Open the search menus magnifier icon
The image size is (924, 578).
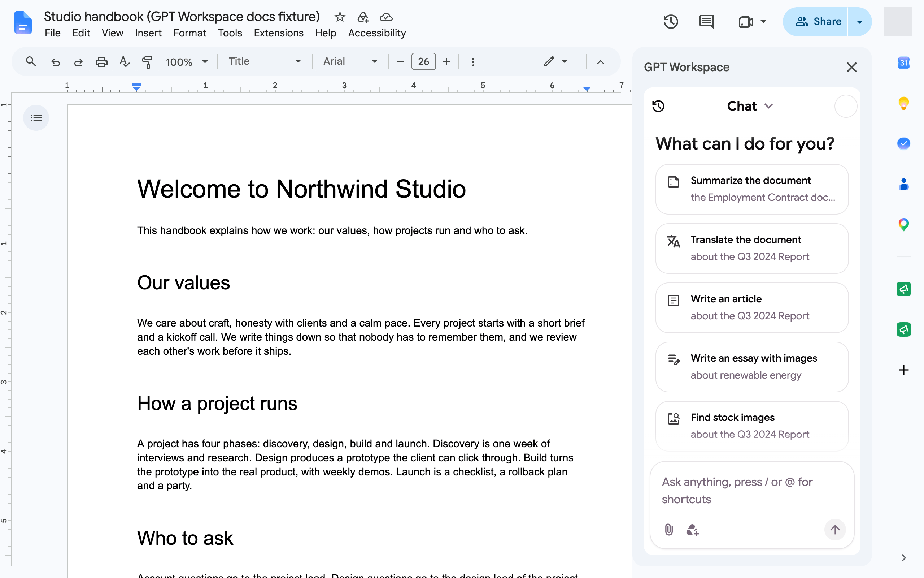coord(31,61)
